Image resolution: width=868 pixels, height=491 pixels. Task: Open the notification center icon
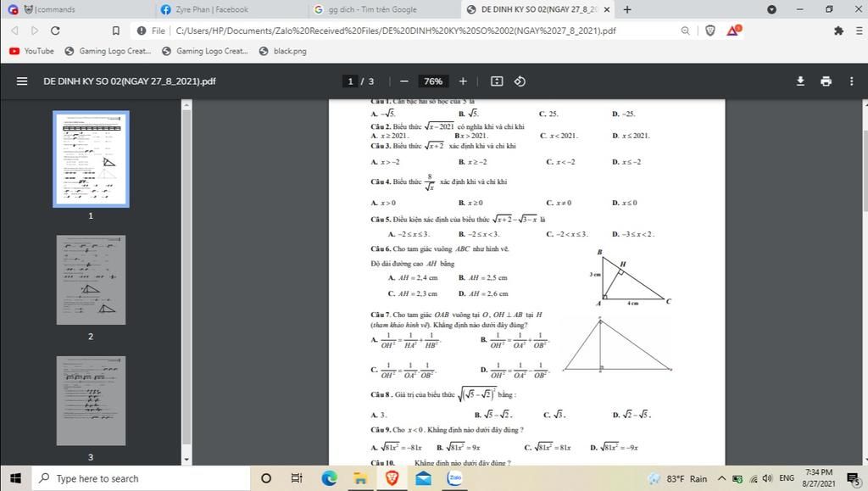853,478
